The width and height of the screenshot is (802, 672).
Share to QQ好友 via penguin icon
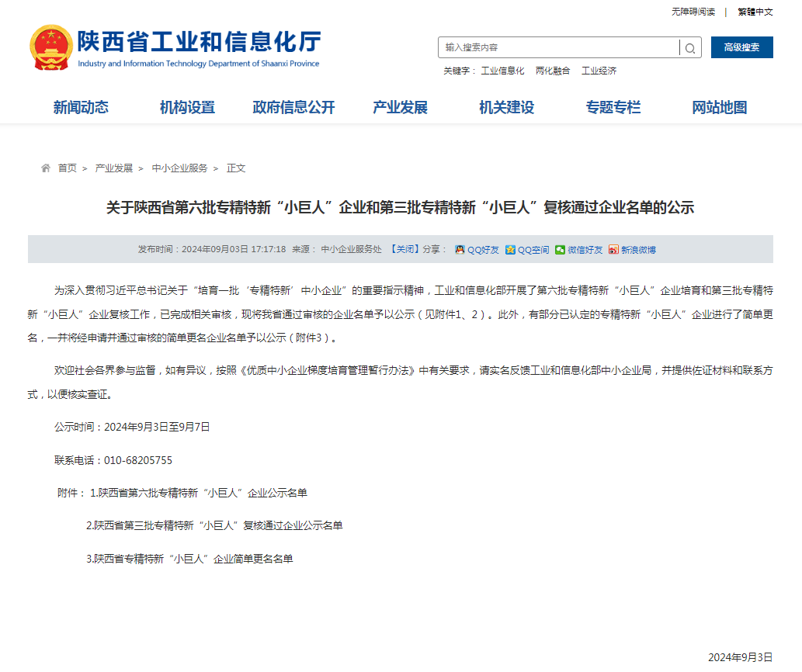tap(460, 250)
